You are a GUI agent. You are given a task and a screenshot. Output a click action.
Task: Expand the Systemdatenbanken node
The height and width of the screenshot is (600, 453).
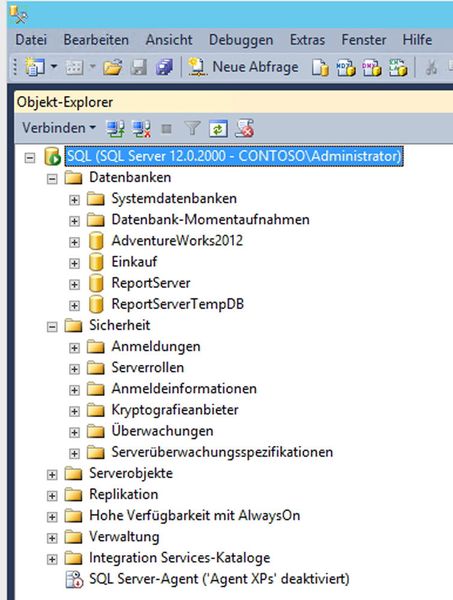(74, 200)
